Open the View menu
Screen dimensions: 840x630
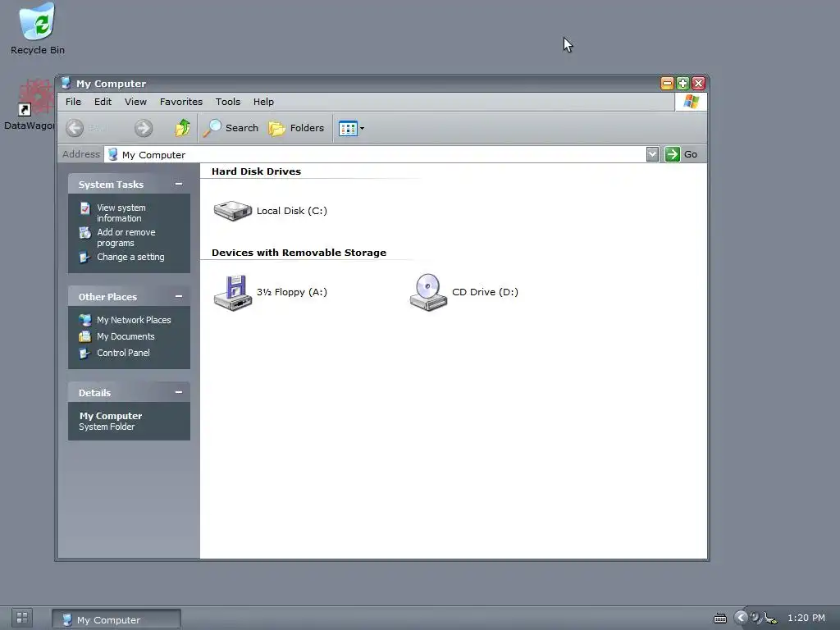(x=135, y=102)
